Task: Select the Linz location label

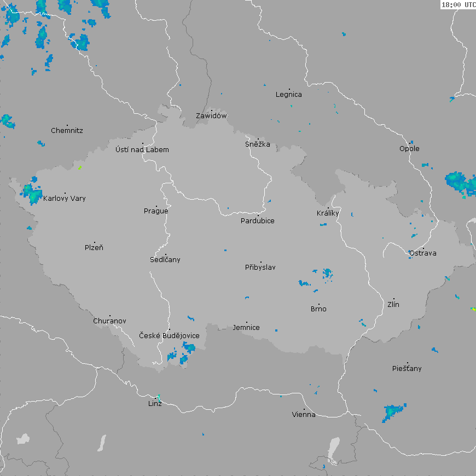Action: [x=155, y=404]
